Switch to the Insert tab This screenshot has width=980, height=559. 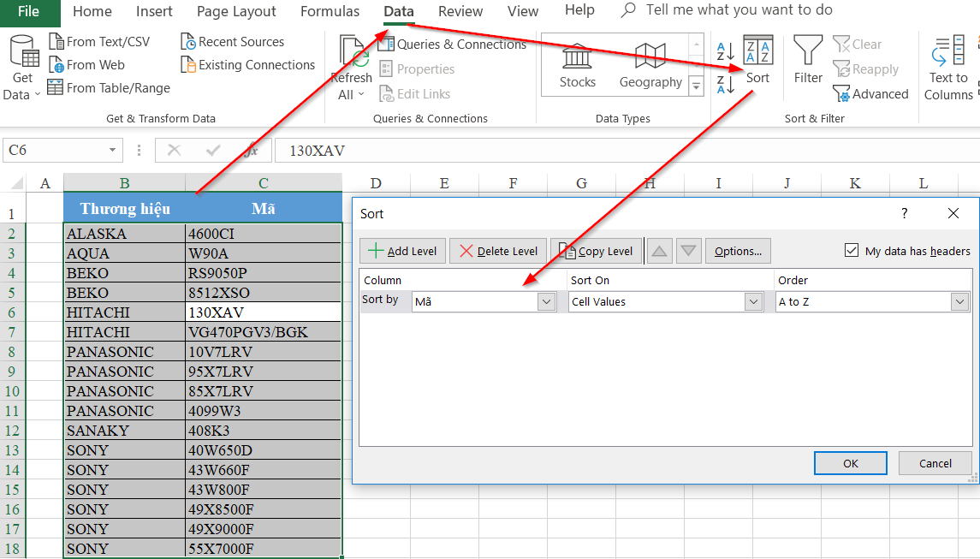pyautogui.click(x=154, y=12)
